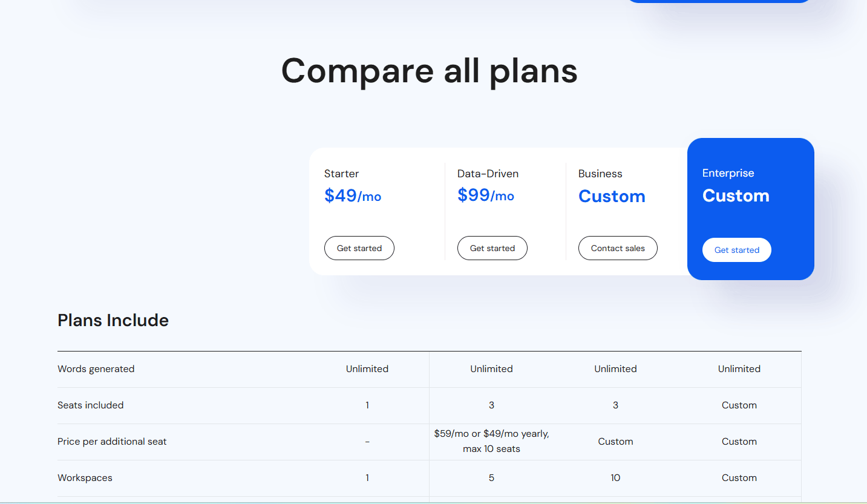Click the Seats included row label
Viewport: 867px width, 504px height.
point(90,405)
